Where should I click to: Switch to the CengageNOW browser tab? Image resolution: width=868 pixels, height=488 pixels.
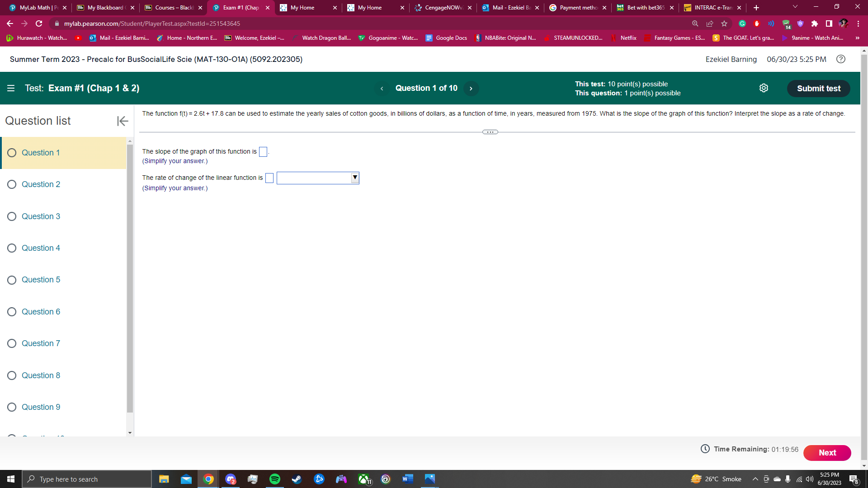point(442,7)
